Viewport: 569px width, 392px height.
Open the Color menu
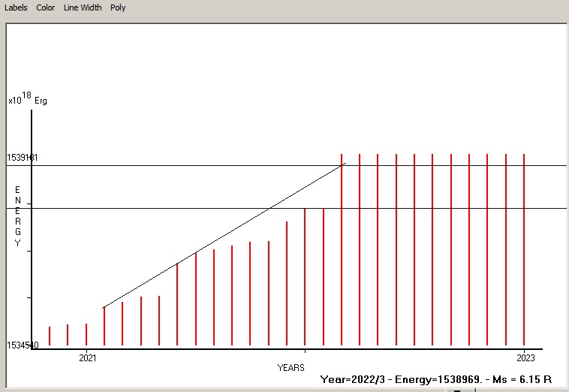(46, 8)
